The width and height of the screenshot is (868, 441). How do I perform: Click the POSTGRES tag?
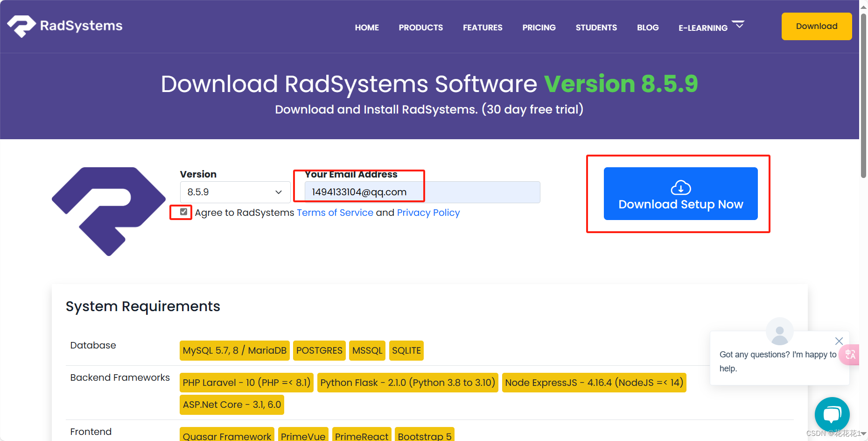pos(319,350)
